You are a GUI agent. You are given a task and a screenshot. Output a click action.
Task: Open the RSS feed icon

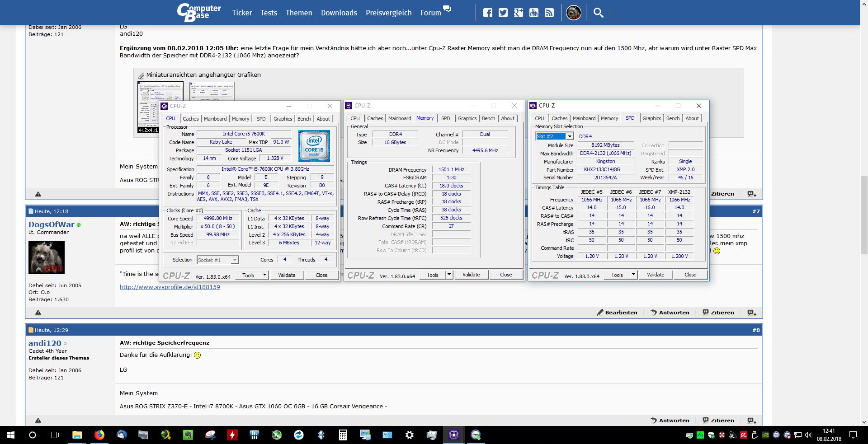coord(549,13)
